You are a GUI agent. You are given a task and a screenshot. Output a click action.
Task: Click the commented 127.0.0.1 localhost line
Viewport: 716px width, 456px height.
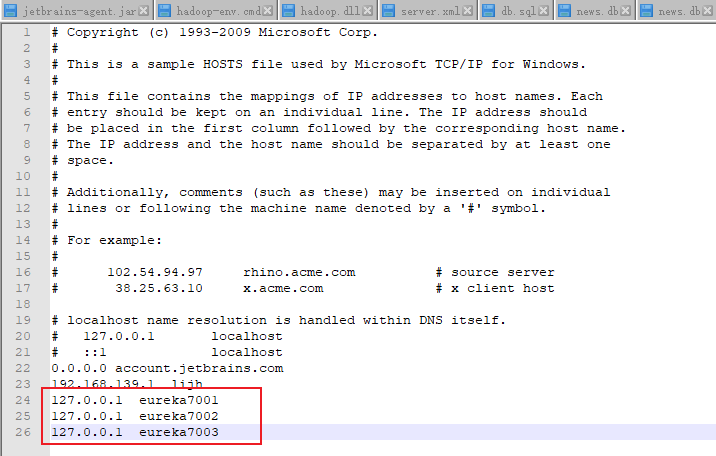[167, 336]
